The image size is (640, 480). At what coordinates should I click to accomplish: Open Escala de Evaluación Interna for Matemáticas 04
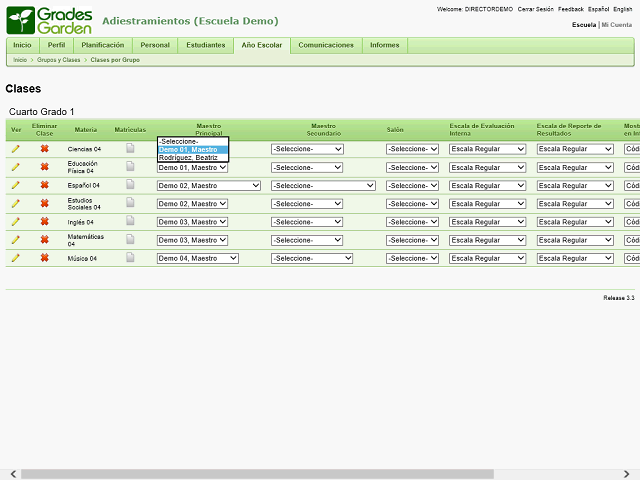click(x=487, y=240)
